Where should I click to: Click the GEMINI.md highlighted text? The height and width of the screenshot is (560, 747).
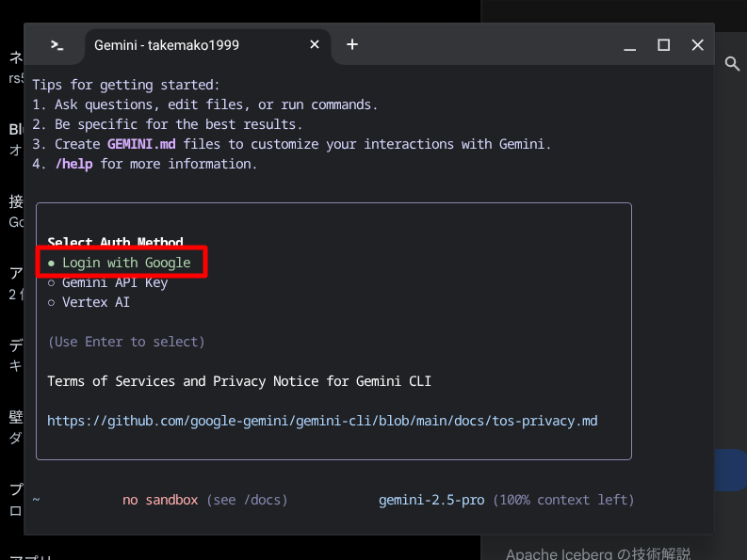(x=141, y=144)
